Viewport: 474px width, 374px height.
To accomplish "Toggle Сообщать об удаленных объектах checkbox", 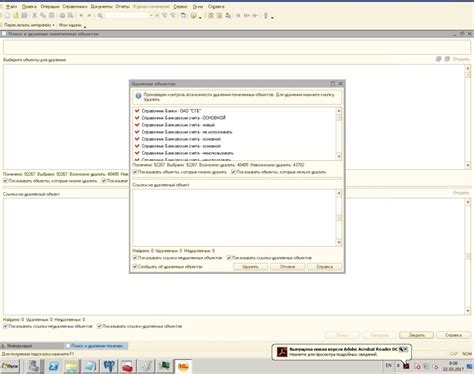I will tap(135, 266).
